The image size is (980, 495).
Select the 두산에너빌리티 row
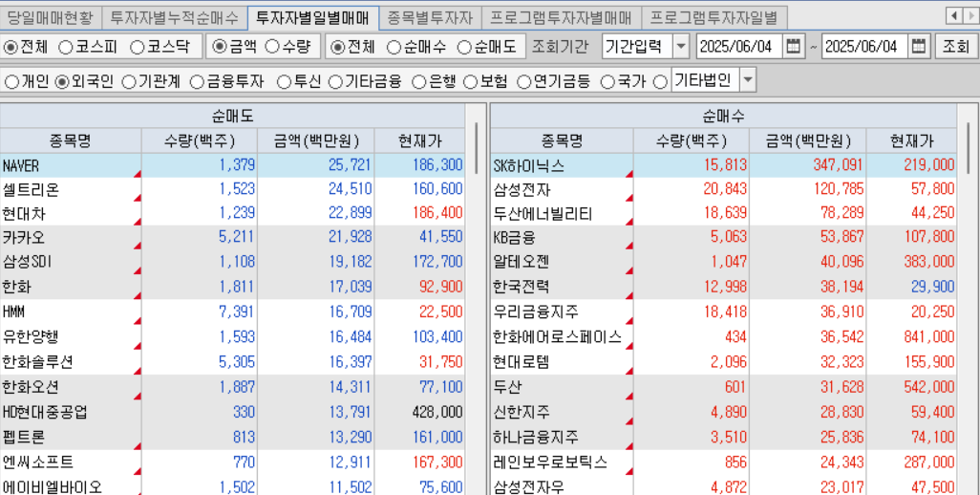click(724, 214)
